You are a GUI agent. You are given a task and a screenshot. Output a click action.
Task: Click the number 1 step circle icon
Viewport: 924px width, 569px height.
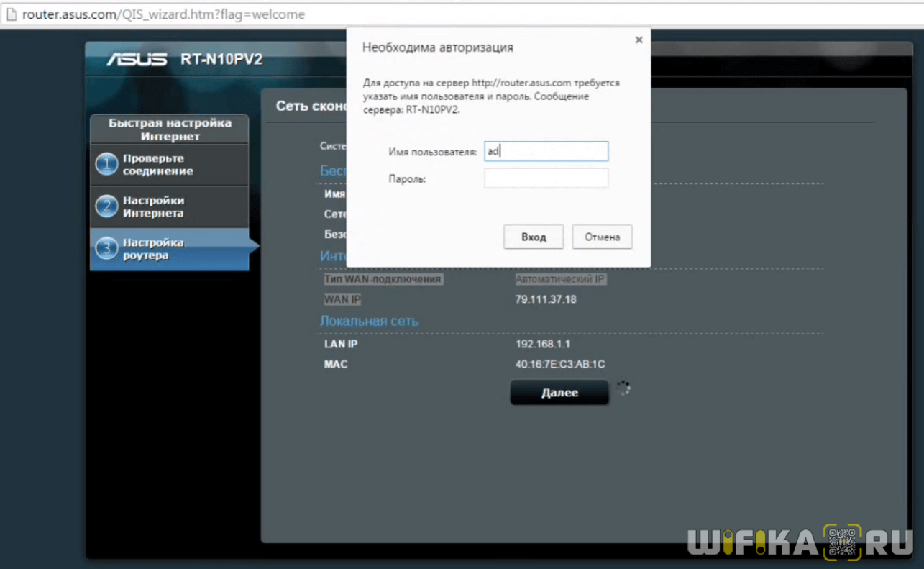[106, 165]
